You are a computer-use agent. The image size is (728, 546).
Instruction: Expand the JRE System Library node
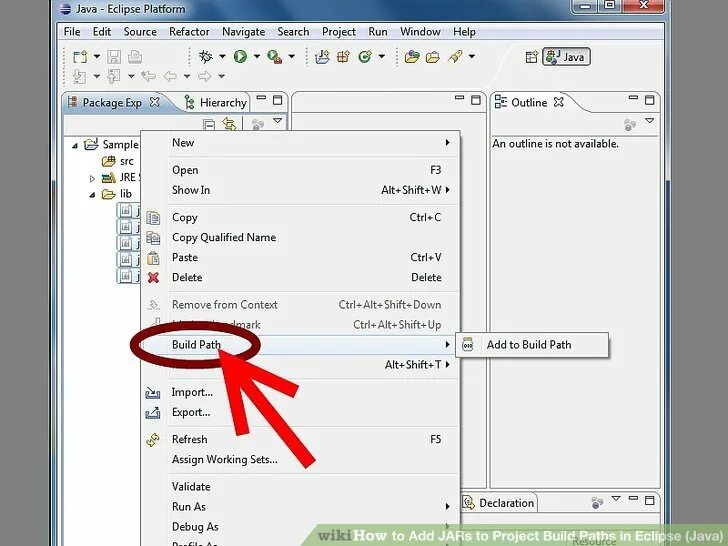click(x=92, y=178)
